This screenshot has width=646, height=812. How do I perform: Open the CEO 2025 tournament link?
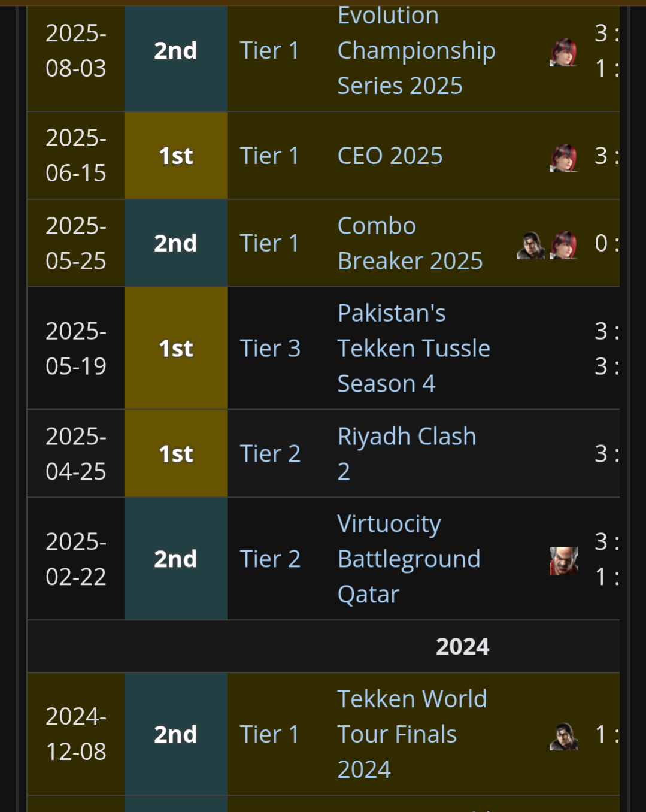[x=390, y=156]
